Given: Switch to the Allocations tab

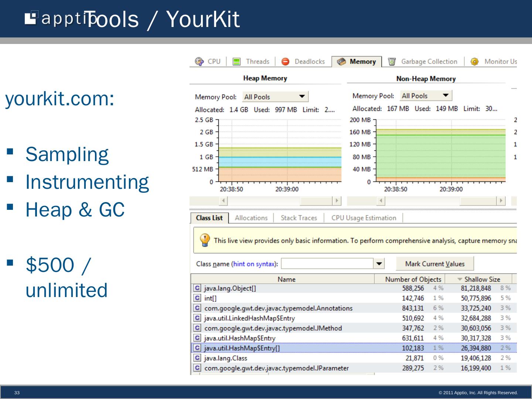Looking at the screenshot, I should (x=251, y=218).
